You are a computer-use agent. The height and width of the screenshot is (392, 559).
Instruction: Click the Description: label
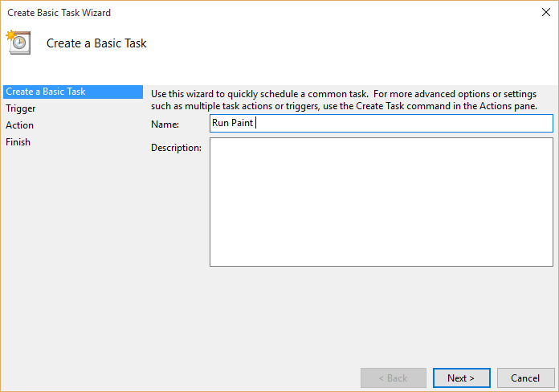point(176,148)
